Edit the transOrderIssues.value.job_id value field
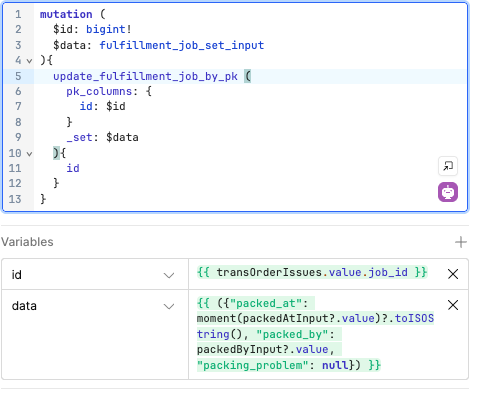The height and width of the screenshot is (396, 478). 312,272
